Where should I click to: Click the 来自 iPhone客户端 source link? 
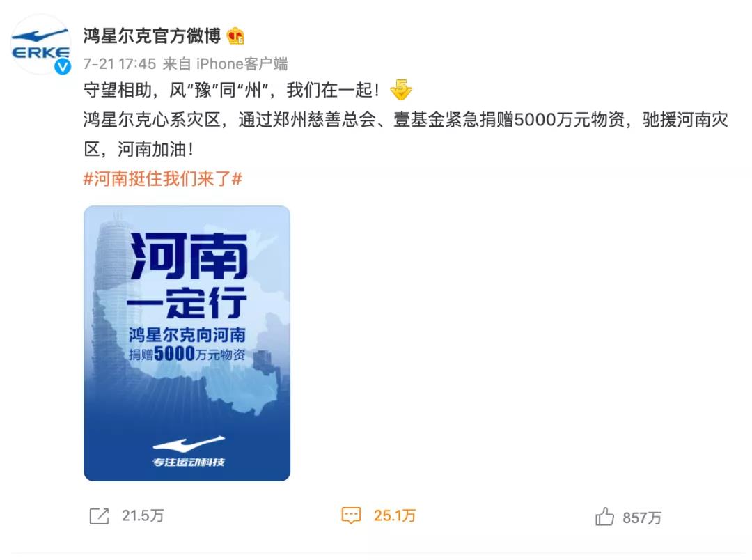226,64
